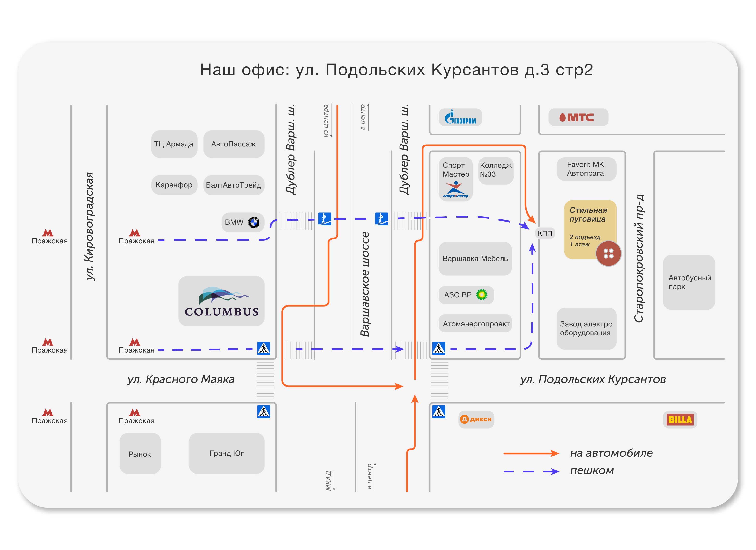
Task: Click the на автомобиле legend text
Action: pyautogui.click(x=611, y=453)
